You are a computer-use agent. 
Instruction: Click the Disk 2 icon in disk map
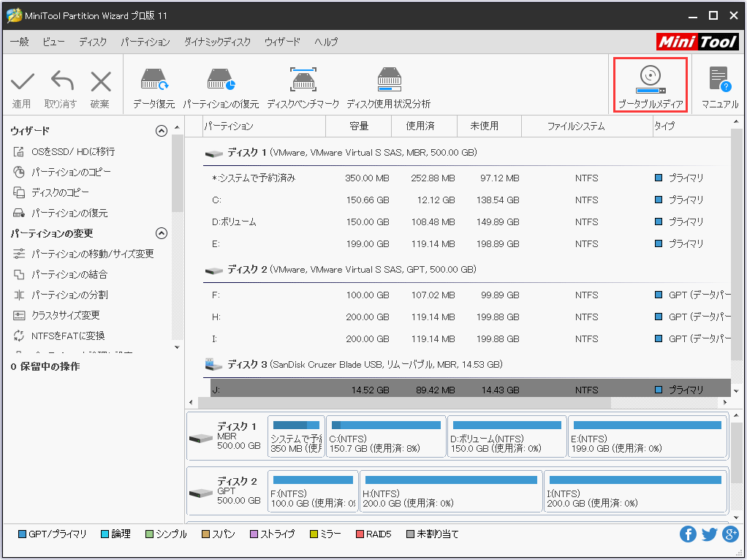coord(200,492)
